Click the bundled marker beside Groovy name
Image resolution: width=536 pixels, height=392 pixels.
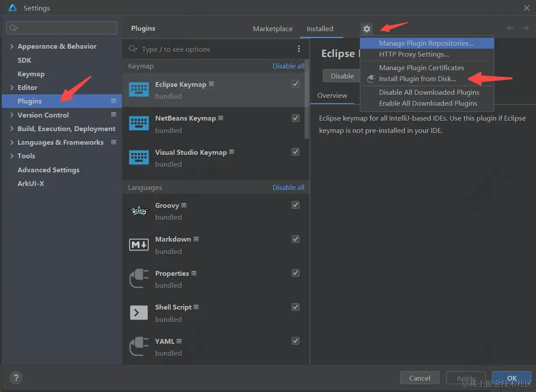pyautogui.click(x=184, y=205)
